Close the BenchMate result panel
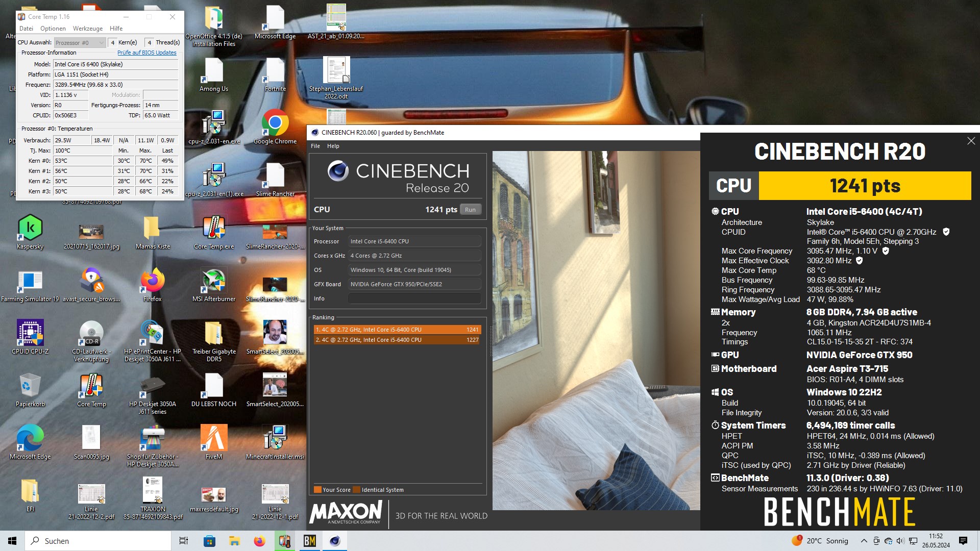 971,141
